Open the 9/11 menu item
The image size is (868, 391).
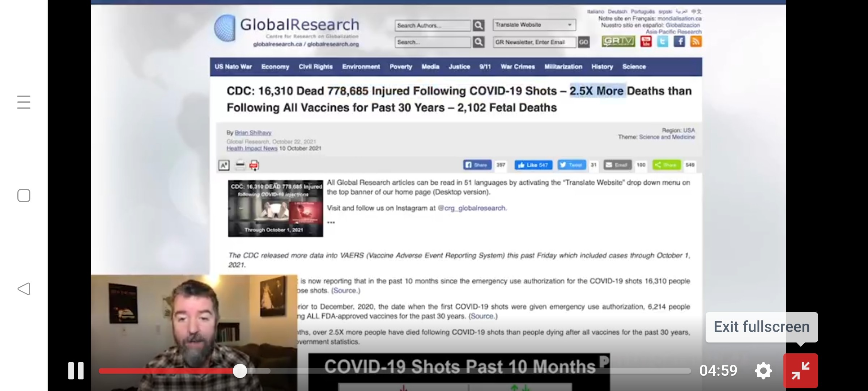pyautogui.click(x=485, y=67)
